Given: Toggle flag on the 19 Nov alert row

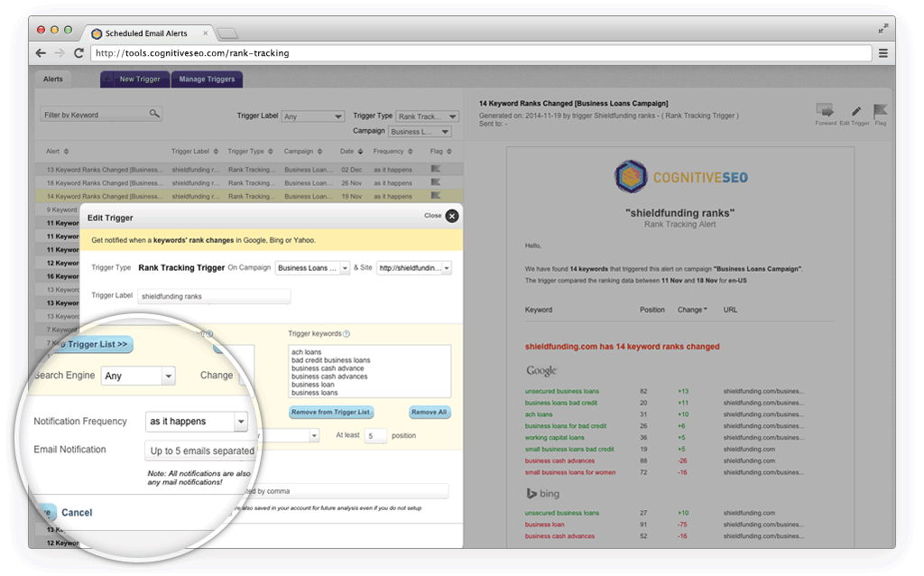Looking at the screenshot, I should (x=436, y=196).
